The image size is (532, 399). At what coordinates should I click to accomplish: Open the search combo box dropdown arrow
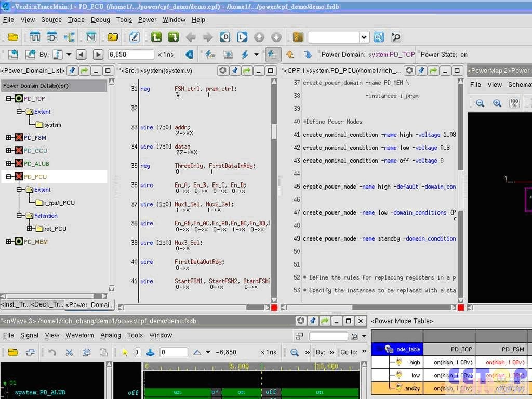click(364, 37)
